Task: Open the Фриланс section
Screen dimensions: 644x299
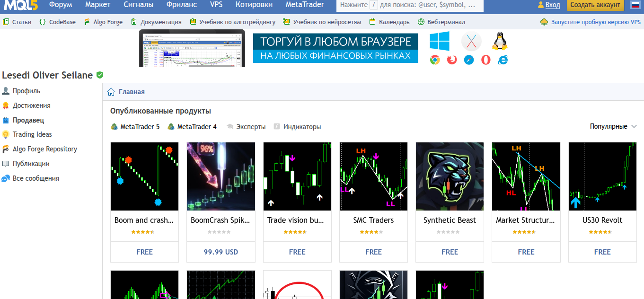Action: (x=182, y=5)
